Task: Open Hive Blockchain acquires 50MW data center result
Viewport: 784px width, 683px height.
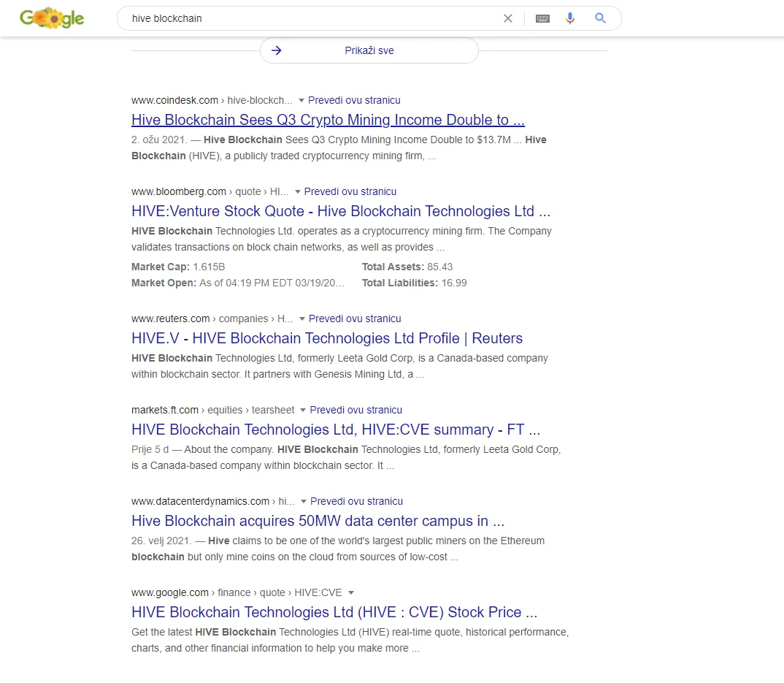Action: coord(318,521)
